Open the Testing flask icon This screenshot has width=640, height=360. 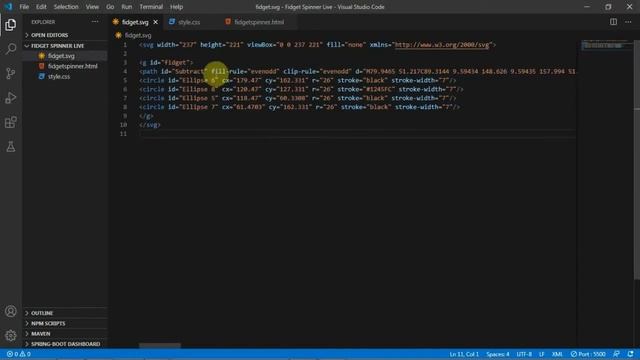pos(11,147)
